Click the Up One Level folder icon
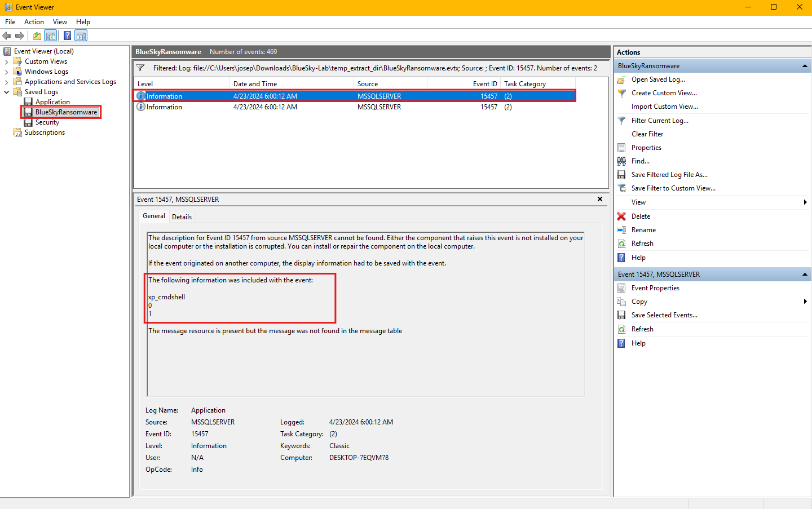Viewport: 812px width, 509px height. tap(37, 36)
